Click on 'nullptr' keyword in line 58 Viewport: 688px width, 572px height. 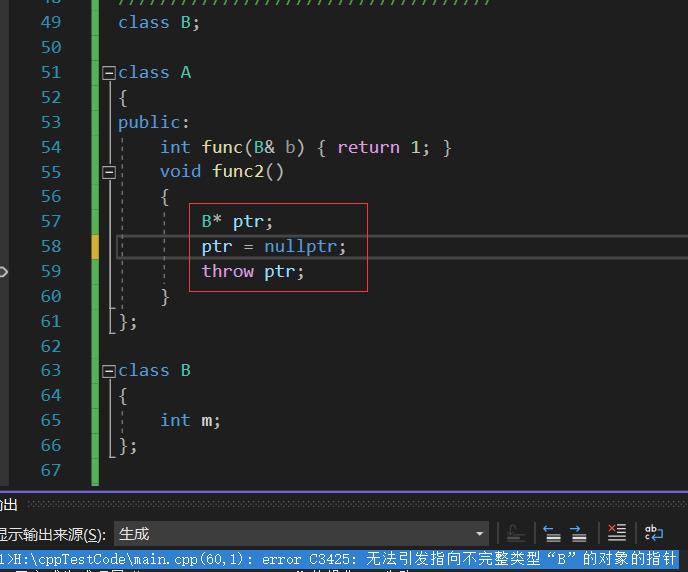coord(304,246)
